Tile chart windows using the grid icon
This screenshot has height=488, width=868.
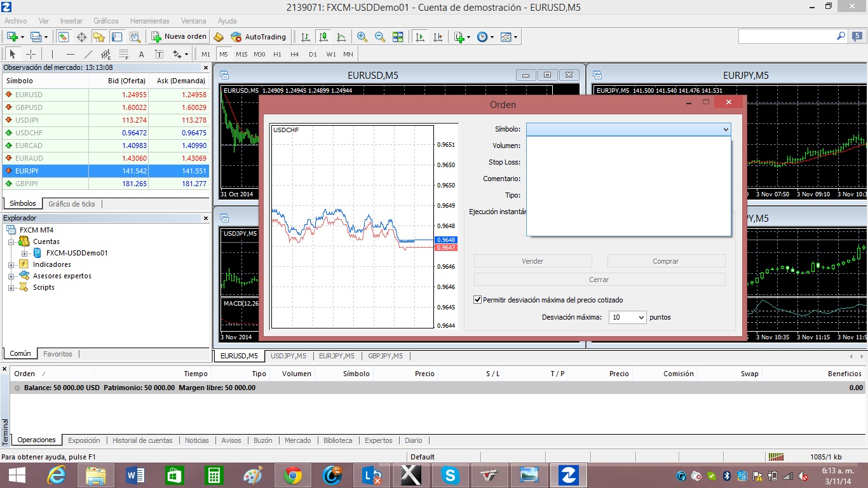(398, 37)
